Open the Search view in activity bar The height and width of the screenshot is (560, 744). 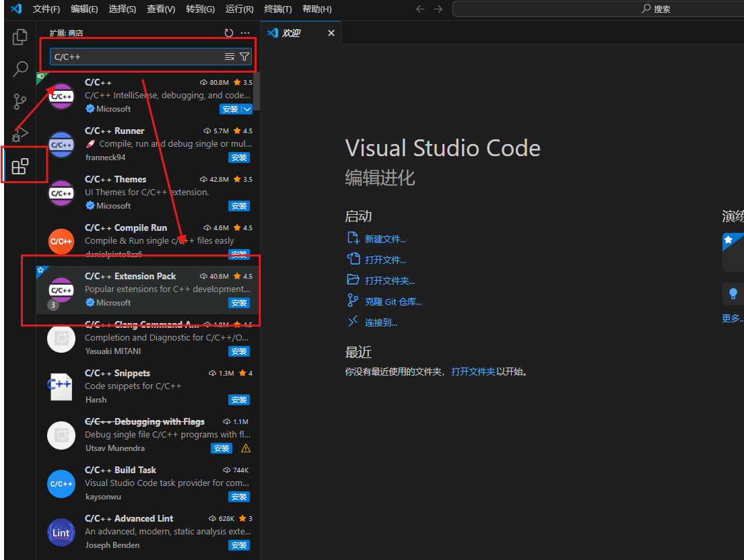pyautogui.click(x=20, y=69)
